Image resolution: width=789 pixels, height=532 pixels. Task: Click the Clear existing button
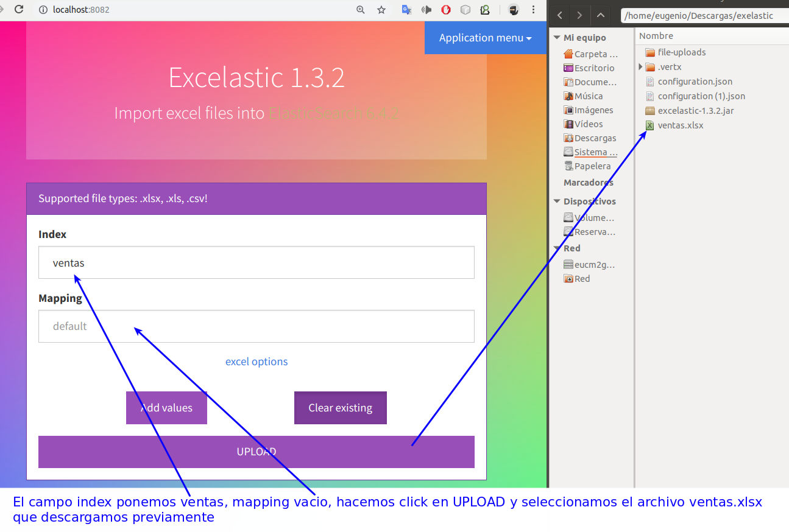pos(341,408)
